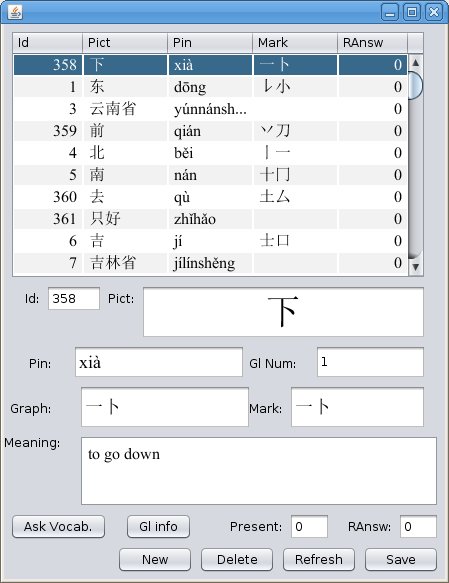Click the RAnsw column header

pos(372,43)
